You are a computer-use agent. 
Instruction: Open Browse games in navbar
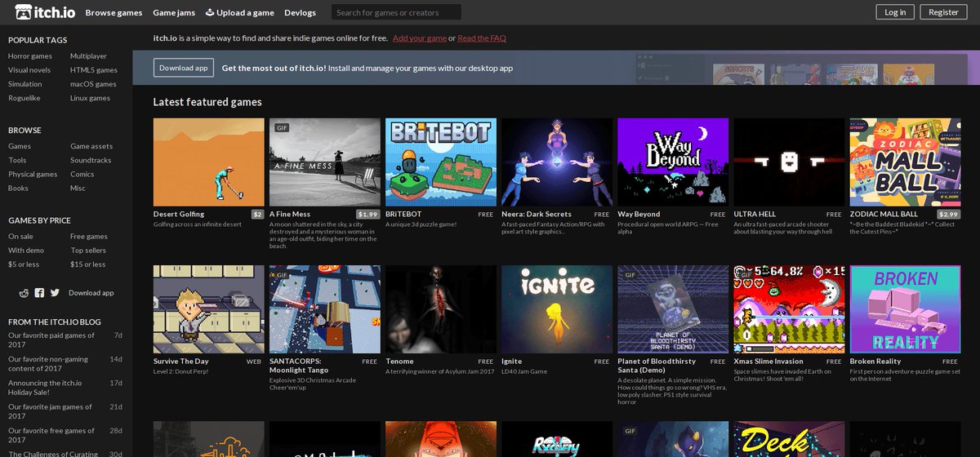(114, 12)
